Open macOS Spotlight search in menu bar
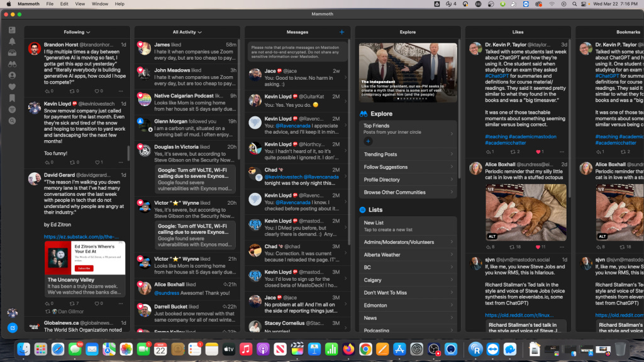 (x=574, y=4)
